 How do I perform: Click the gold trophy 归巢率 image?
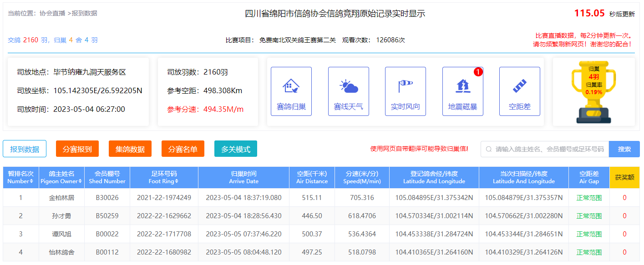tap(593, 92)
